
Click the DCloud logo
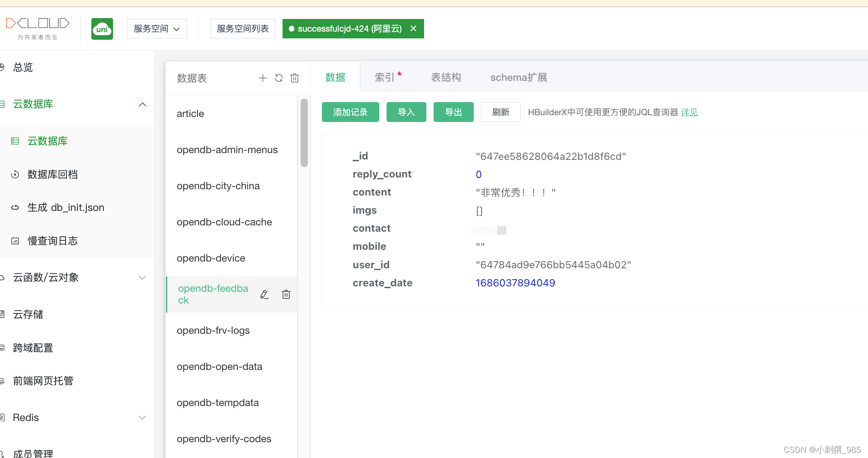pos(38,28)
